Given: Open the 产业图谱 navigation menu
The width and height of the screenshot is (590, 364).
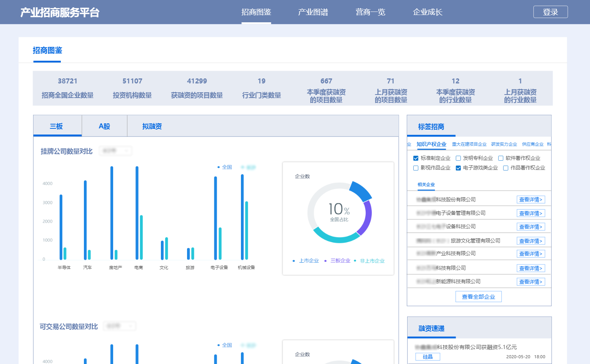Looking at the screenshot, I should coord(313,12).
